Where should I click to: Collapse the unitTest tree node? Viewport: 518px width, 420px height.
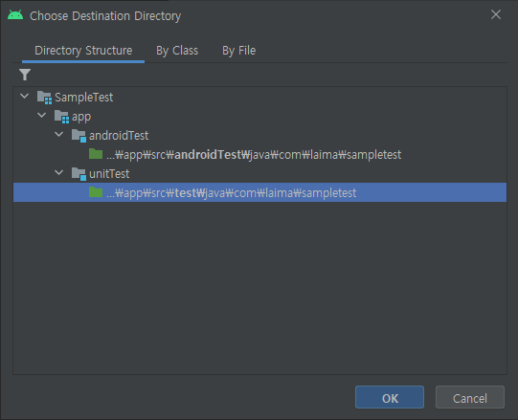58,173
